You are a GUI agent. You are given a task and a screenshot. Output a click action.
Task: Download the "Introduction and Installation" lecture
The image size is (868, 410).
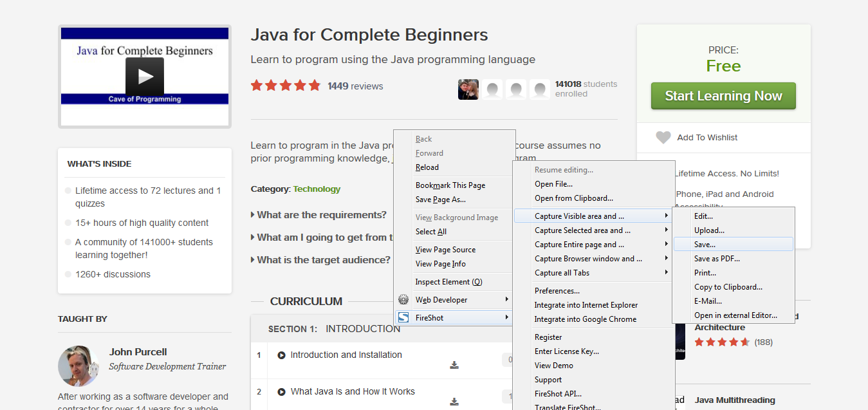[454, 364]
